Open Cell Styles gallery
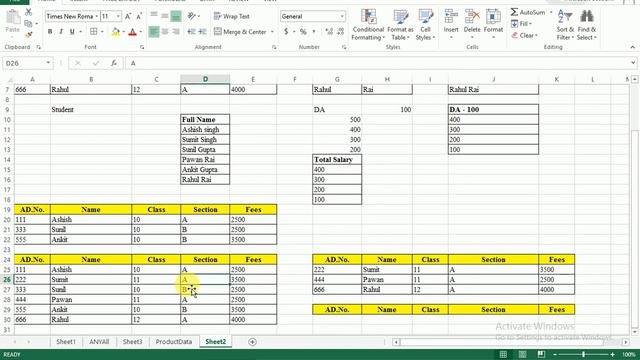This screenshot has width=640, height=360. point(425,24)
